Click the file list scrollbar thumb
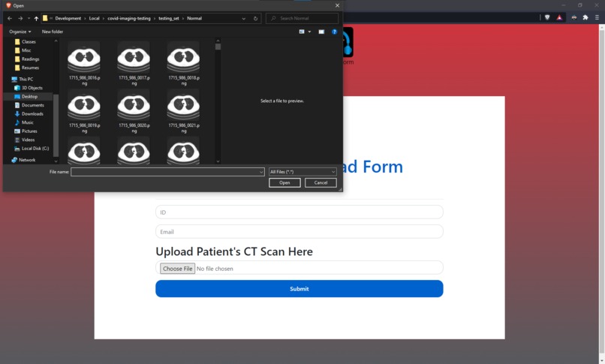 [218, 47]
